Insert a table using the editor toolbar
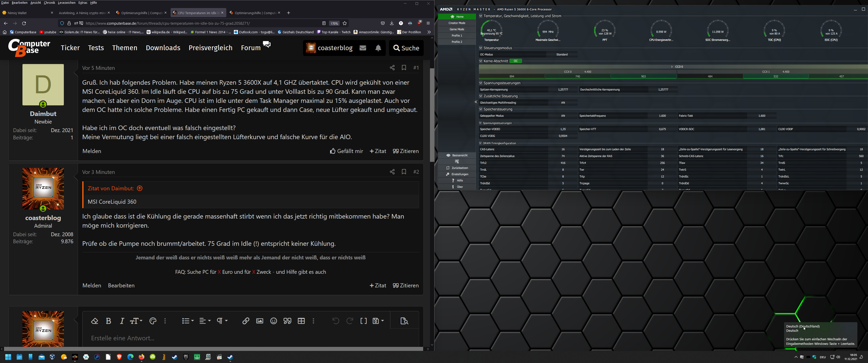 click(x=301, y=321)
